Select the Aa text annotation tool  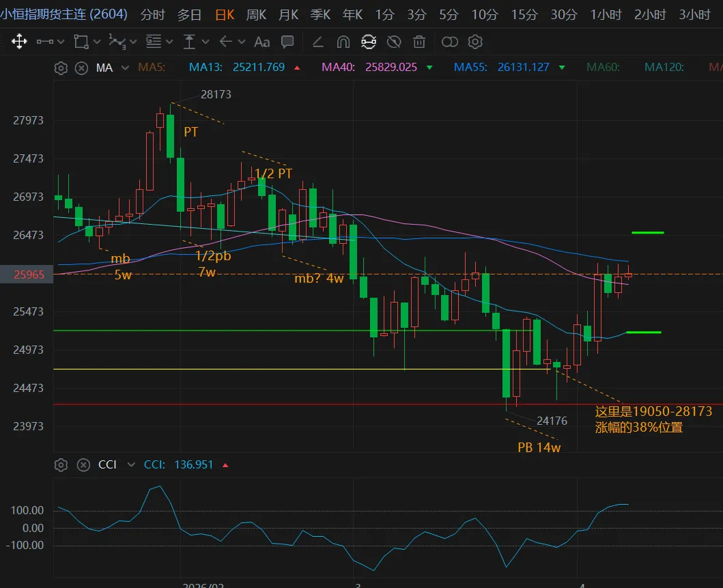coord(262,42)
